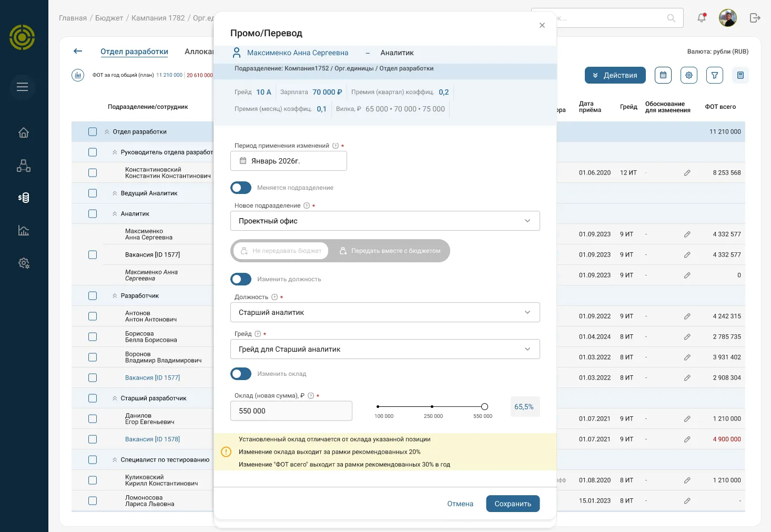The height and width of the screenshot is (532, 771).
Task: Select Передать вместе с бюджетом option
Action: 390,251
